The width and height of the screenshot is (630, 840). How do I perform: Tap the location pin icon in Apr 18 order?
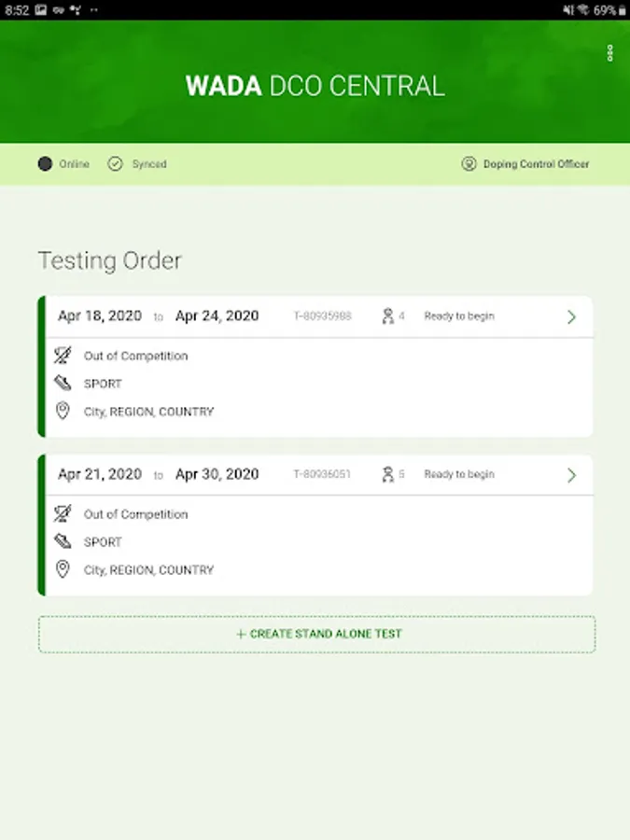(63, 411)
